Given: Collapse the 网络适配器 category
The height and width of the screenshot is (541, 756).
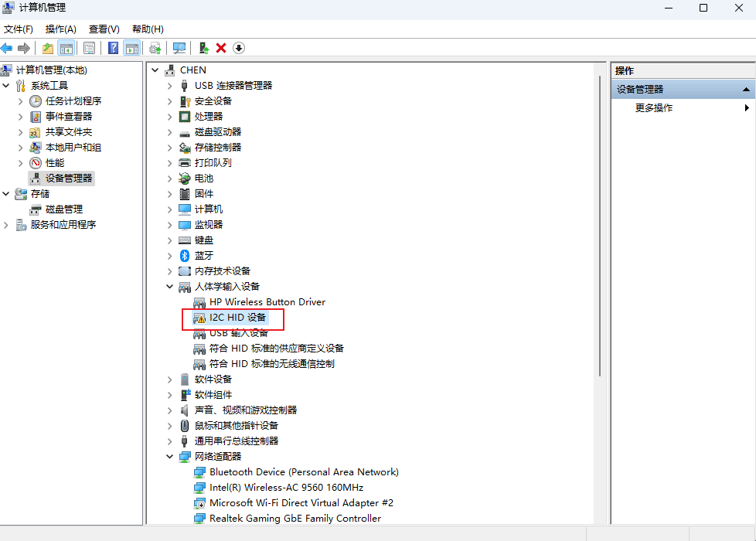Looking at the screenshot, I should [x=170, y=456].
